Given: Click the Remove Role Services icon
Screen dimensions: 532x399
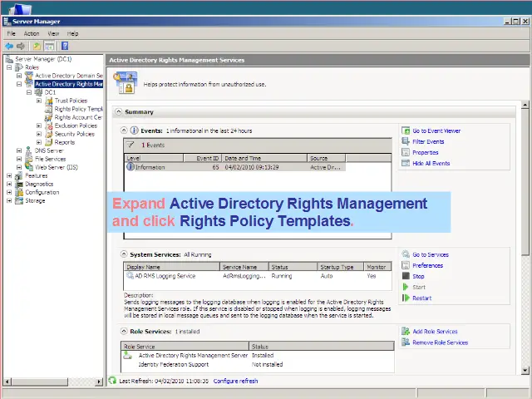Looking at the screenshot, I should pos(406,342).
